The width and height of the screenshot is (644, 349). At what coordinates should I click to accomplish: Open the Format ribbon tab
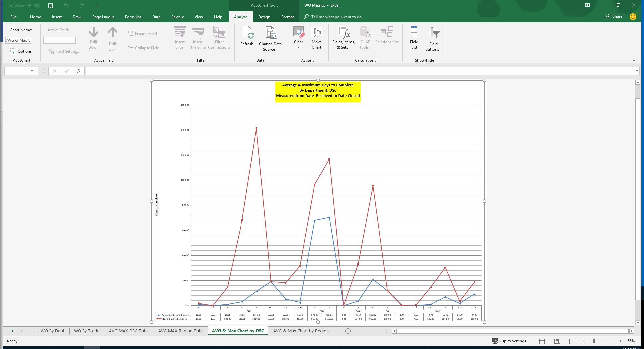(288, 17)
